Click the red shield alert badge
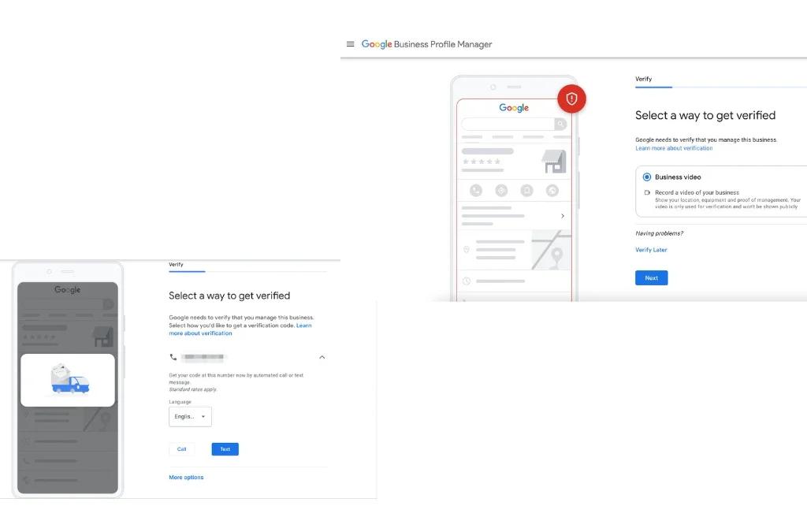 [571, 99]
